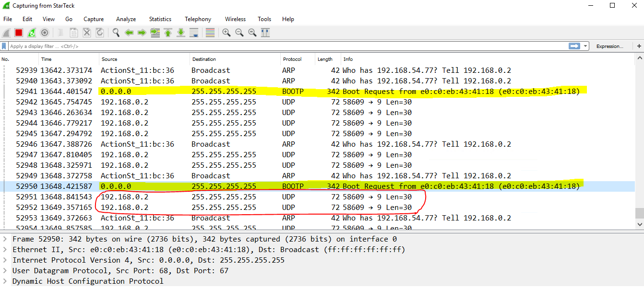Sort by the No. column header

(x=19, y=59)
